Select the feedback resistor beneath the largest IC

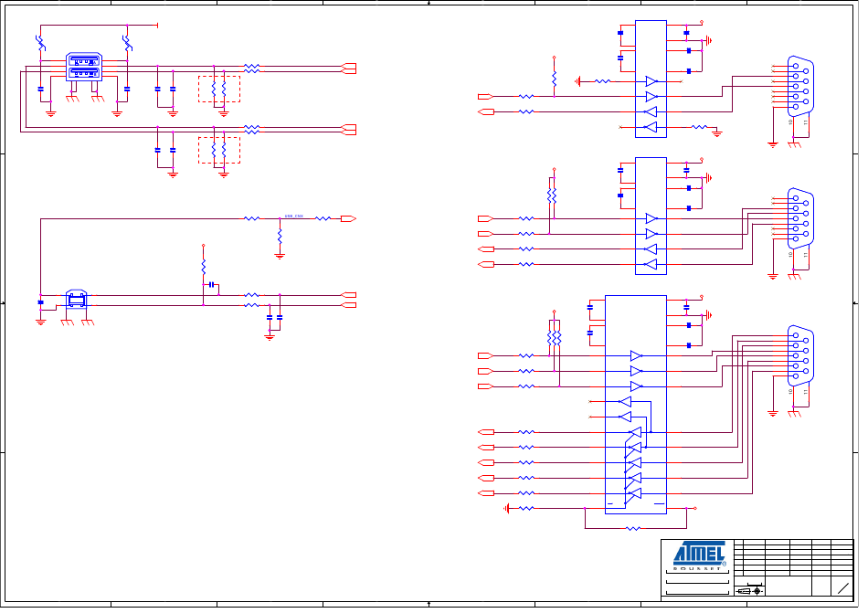(x=633, y=529)
